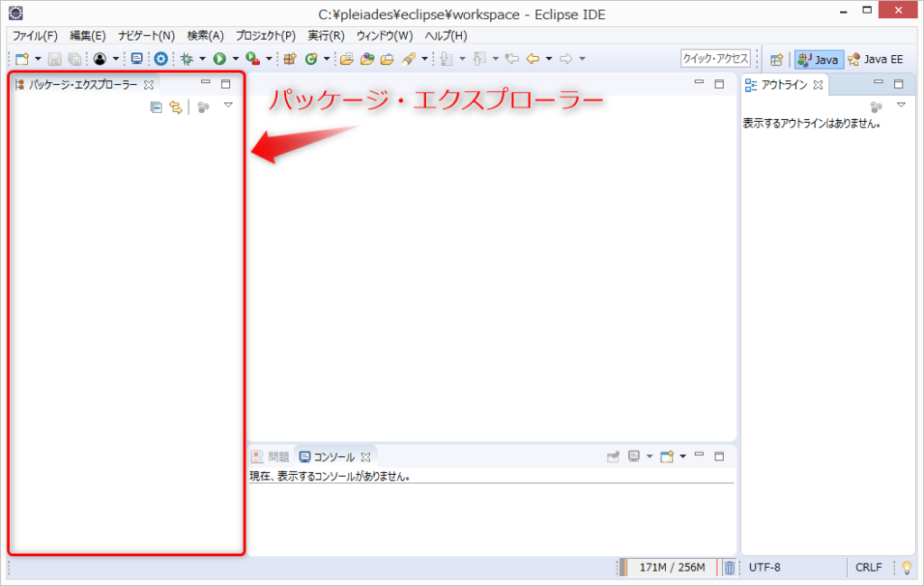Click the Save All icon
Screen dimensions: 924x586
[x=74, y=59]
